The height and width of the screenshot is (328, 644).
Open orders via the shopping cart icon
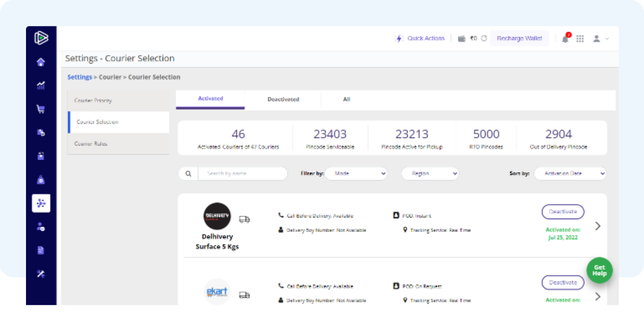[41, 109]
